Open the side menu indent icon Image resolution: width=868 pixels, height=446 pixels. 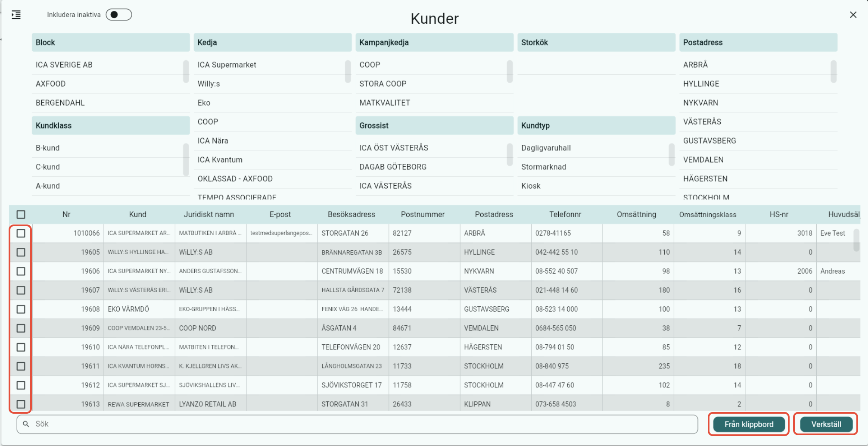16,15
